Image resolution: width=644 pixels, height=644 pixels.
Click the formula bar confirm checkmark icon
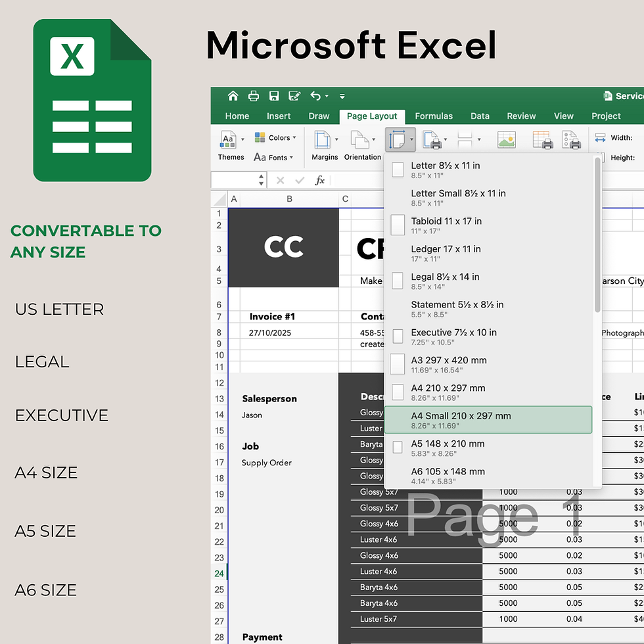click(300, 180)
